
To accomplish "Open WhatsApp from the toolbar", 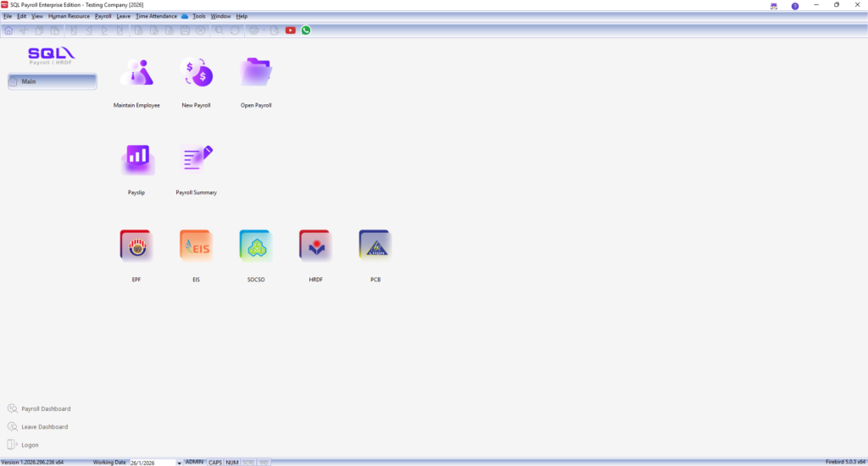I will (x=306, y=30).
